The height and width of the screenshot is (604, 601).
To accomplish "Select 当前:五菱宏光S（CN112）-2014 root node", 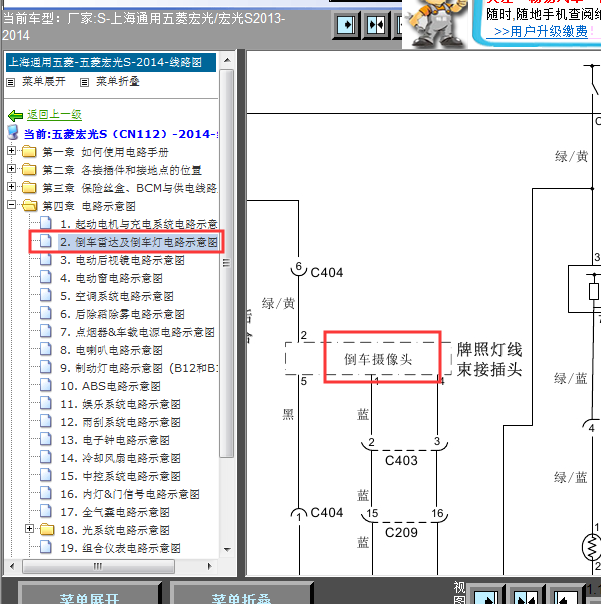I will [x=121, y=134].
